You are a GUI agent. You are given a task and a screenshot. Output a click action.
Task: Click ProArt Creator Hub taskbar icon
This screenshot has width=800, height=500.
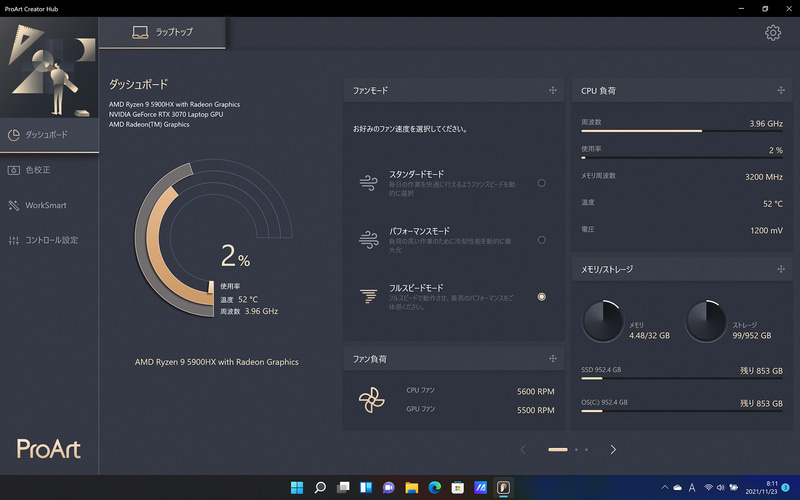point(504,487)
